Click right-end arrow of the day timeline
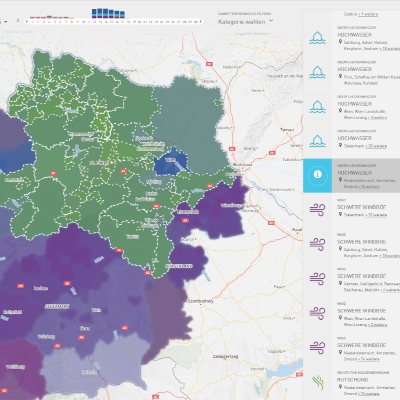 click(201, 22)
